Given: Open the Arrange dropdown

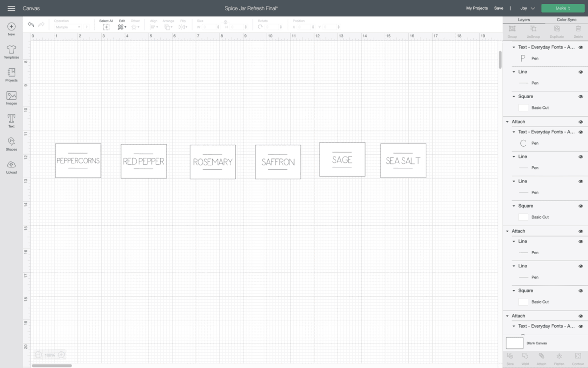Looking at the screenshot, I should click(x=169, y=27).
